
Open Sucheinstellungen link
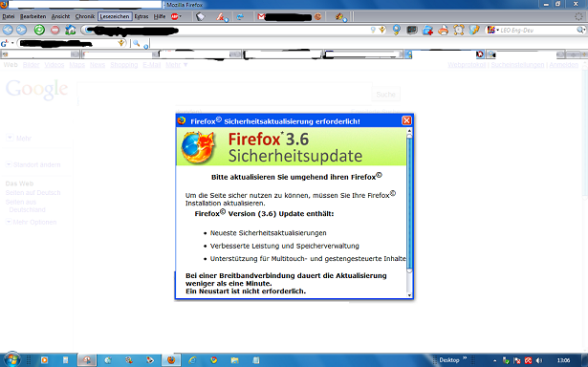pos(517,65)
